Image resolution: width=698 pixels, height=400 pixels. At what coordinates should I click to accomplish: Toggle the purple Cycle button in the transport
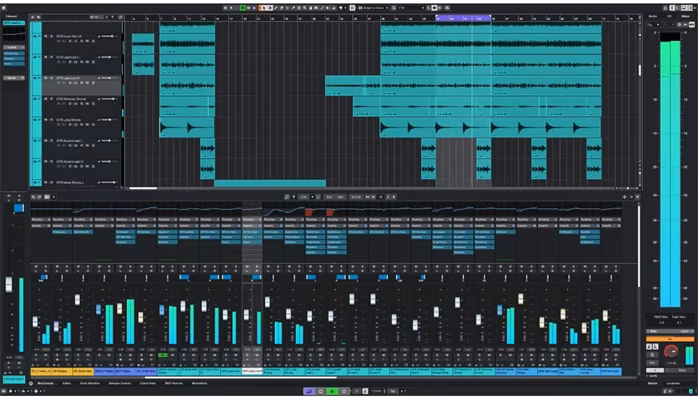click(309, 391)
